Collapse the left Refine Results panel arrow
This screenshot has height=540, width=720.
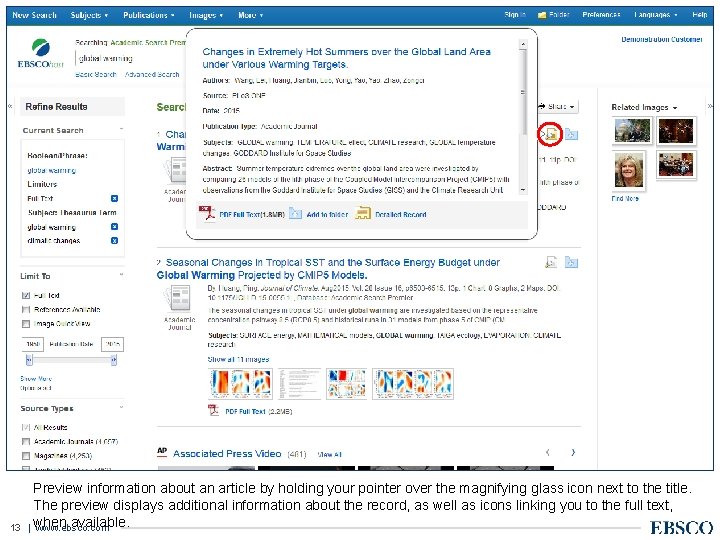[x=10, y=107]
